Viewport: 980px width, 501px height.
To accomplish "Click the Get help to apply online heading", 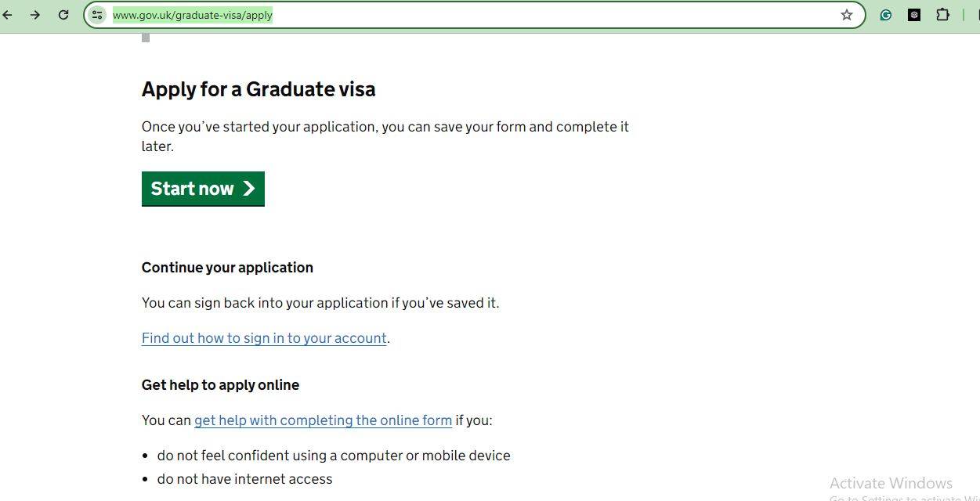I will (220, 384).
